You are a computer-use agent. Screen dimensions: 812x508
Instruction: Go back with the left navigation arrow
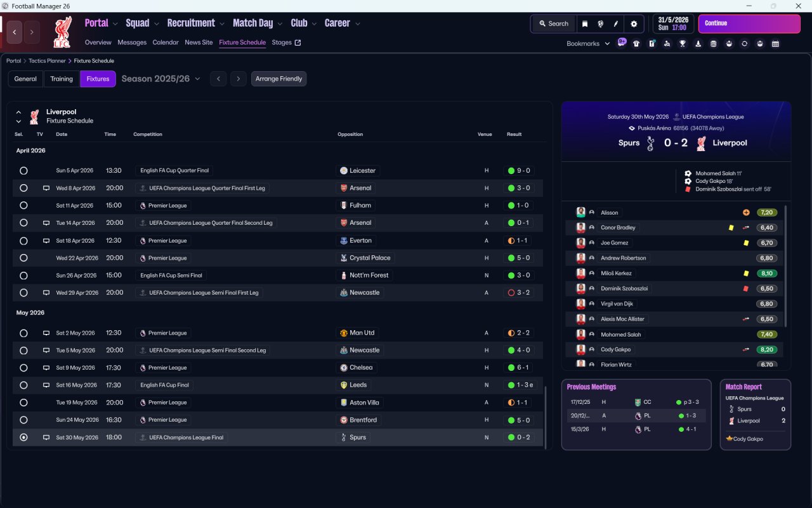tap(15, 32)
